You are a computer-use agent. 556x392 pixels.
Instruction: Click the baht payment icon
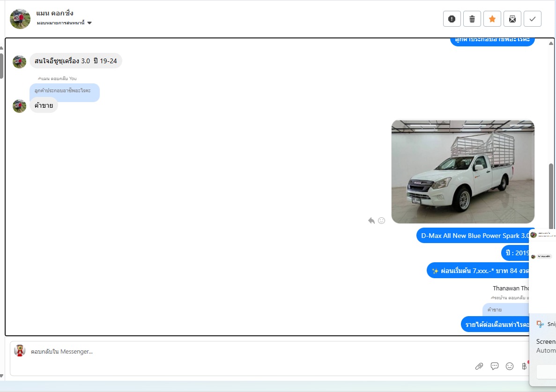(524, 366)
